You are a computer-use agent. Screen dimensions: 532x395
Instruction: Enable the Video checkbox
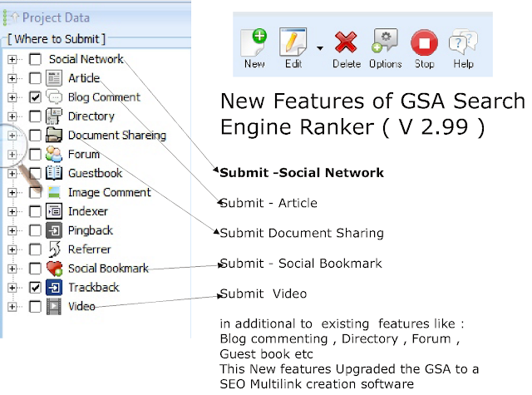pos(35,306)
